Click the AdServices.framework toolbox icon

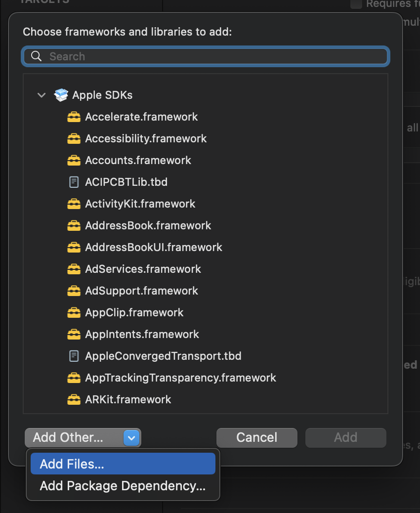[74, 269]
